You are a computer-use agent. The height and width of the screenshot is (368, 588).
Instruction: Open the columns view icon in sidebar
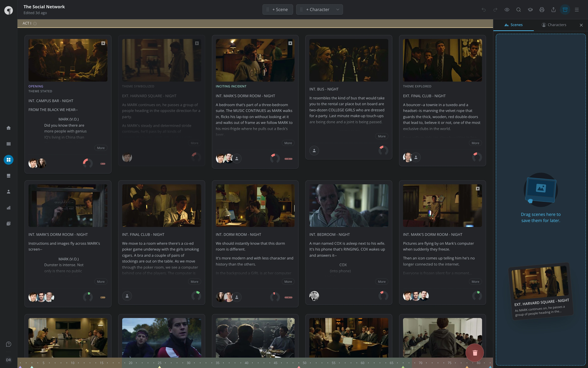[9, 144]
